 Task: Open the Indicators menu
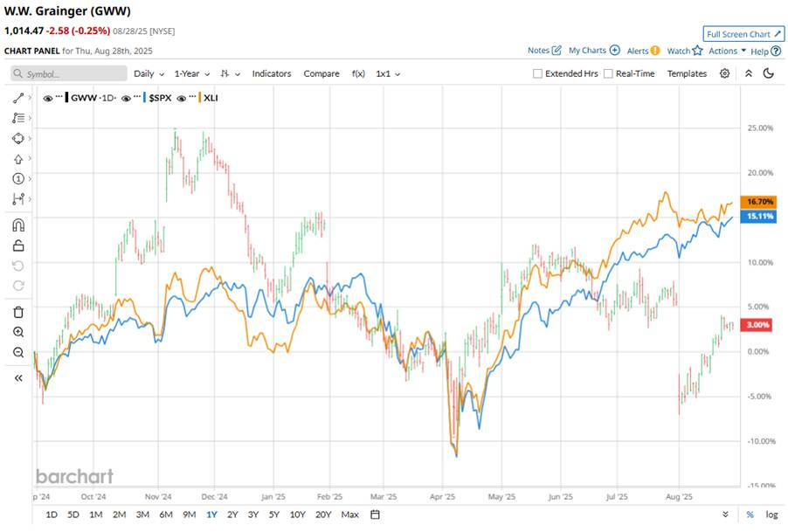click(272, 74)
